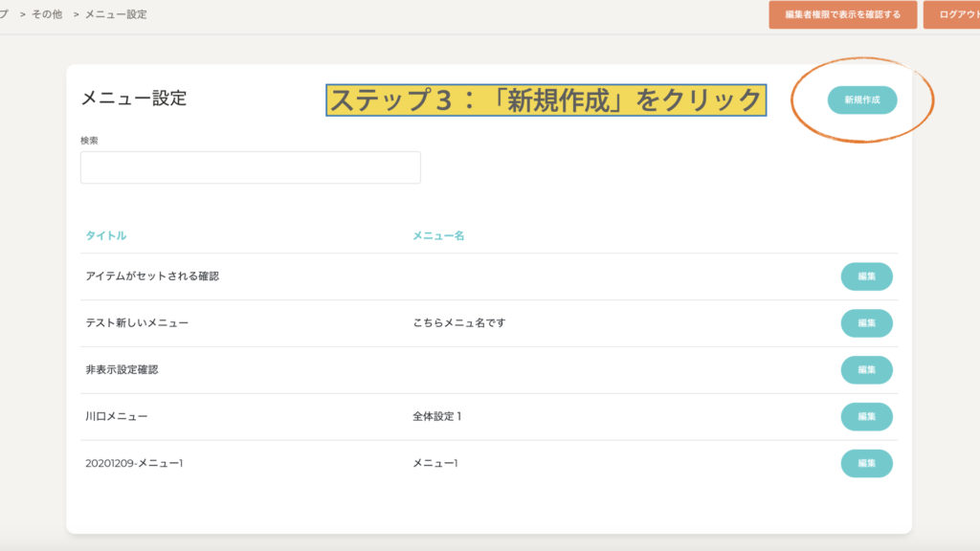Open 編集 for 非表示設定確認

pyautogui.click(x=866, y=370)
